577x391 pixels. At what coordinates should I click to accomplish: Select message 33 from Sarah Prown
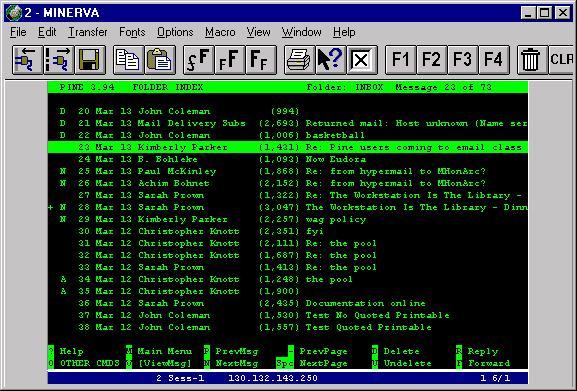point(288,267)
